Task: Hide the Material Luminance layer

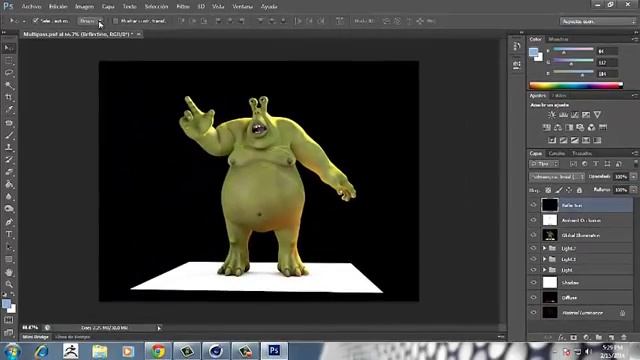Action: [x=533, y=313]
